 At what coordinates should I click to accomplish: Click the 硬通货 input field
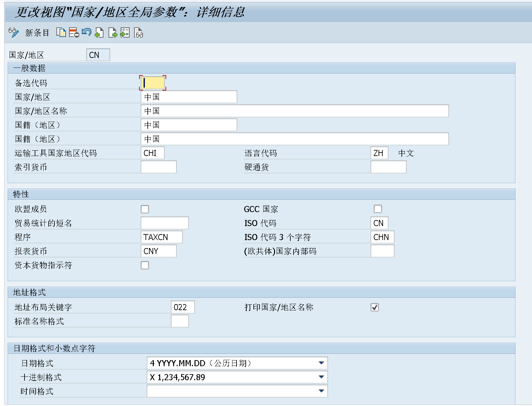388,167
